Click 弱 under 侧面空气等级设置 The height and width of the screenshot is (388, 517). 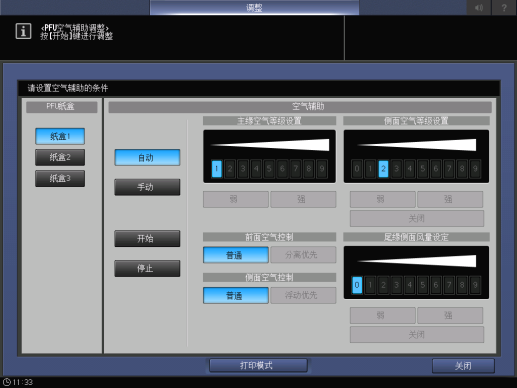point(383,199)
